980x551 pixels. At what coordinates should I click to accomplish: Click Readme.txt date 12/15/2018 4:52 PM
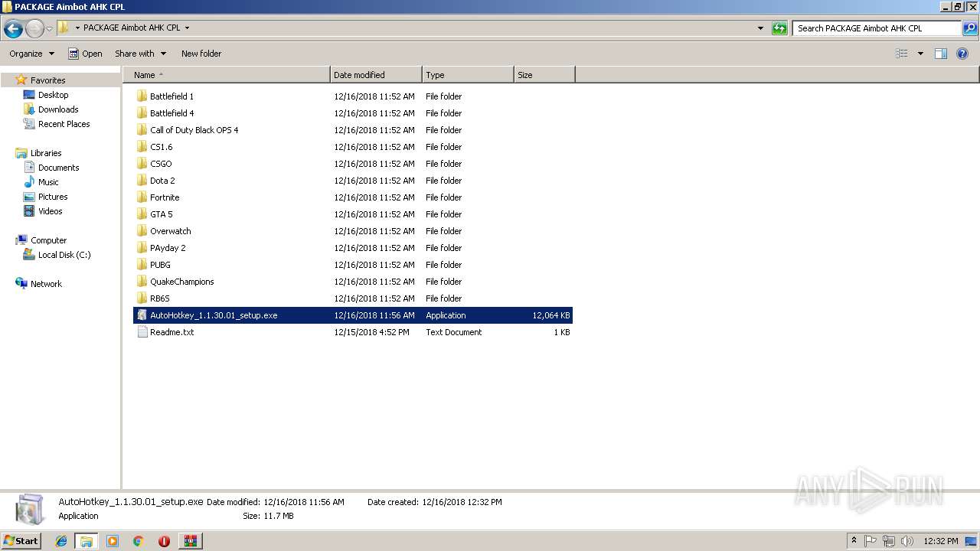[372, 332]
